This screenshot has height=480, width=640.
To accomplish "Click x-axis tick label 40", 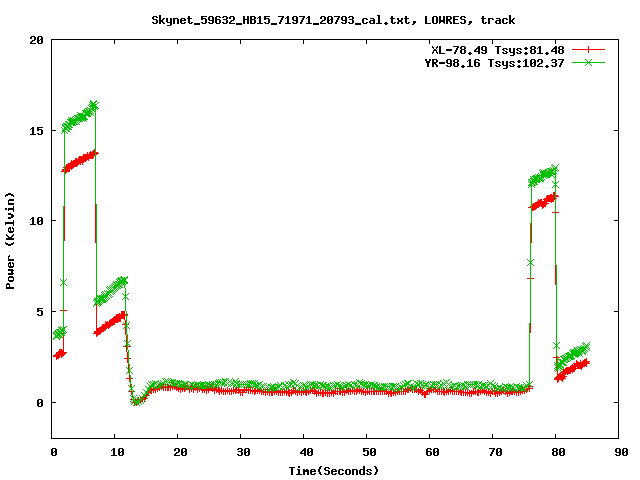I will point(306,452).
